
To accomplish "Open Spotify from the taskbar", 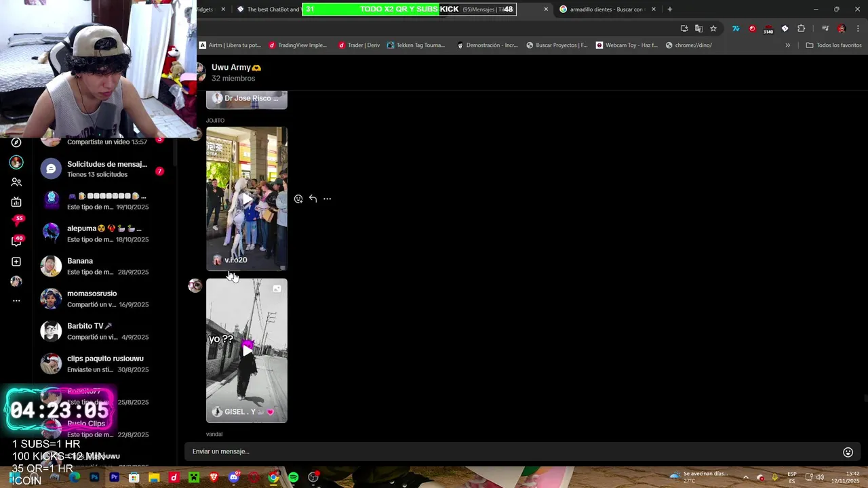I will 293,478.
